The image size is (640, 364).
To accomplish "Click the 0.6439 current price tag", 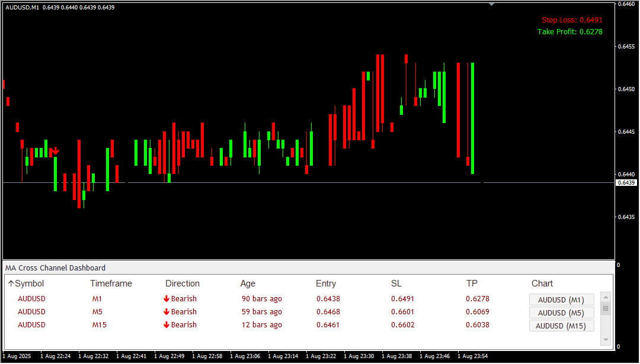I will click(x=626, y=183).
